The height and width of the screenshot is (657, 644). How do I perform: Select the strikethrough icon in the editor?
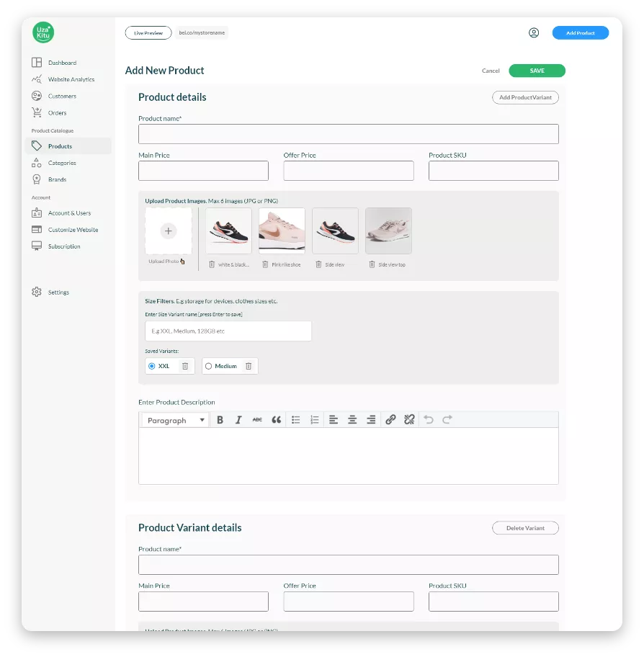pyautogui.click(x=257, y=420)
